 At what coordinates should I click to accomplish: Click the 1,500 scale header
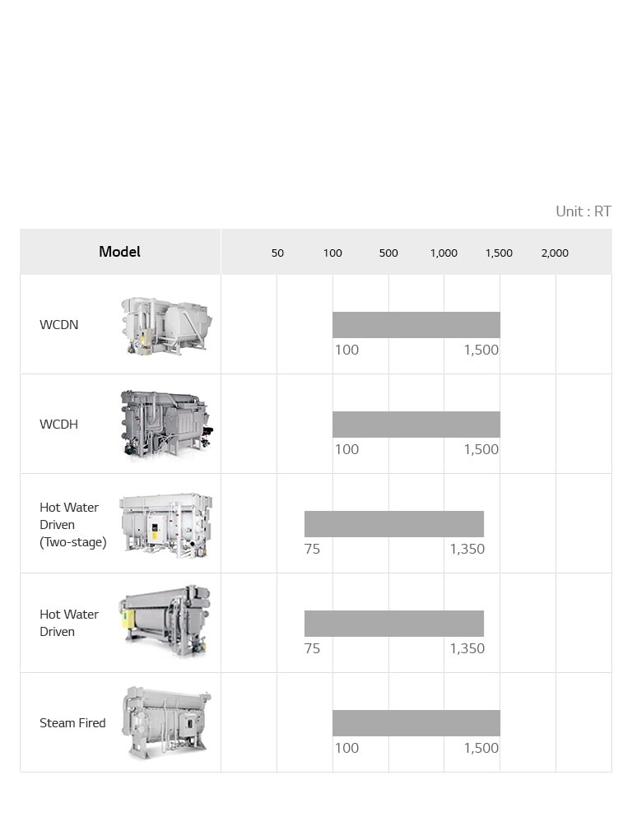tap(499, 253)
